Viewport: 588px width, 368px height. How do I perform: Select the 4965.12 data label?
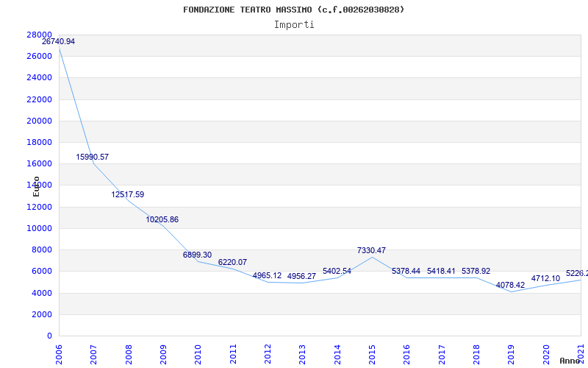[267, 275]
